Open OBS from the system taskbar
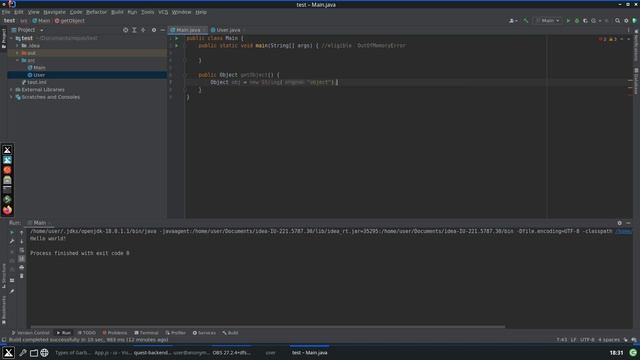 point(231,353)
